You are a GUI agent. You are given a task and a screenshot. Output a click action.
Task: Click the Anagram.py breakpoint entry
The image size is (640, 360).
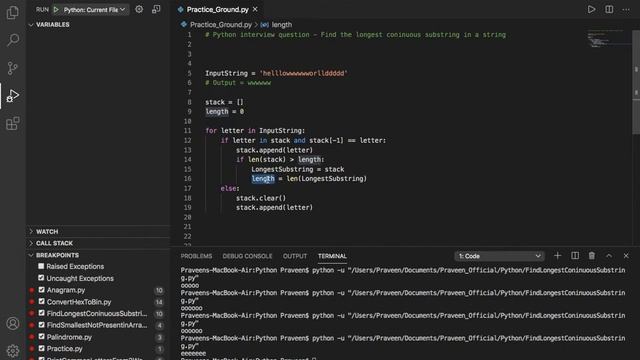click(66, 290)
